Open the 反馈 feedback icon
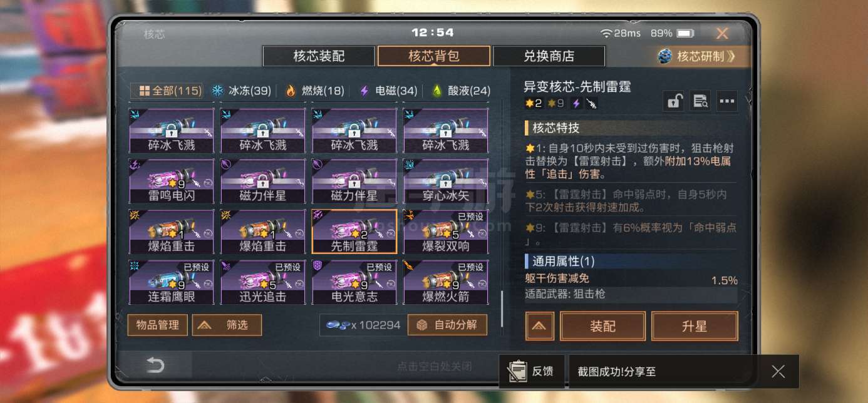The width and height of the screenshot is (868, 403). (532, 372)
